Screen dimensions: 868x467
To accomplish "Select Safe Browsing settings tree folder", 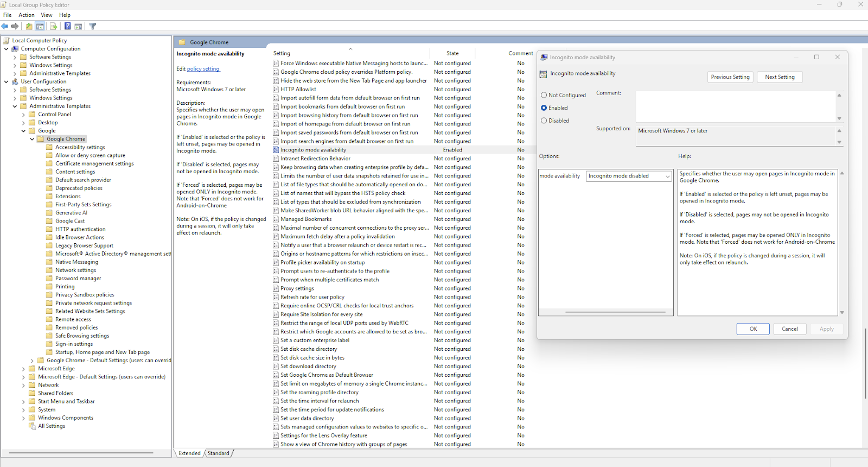I will point(82,336).
